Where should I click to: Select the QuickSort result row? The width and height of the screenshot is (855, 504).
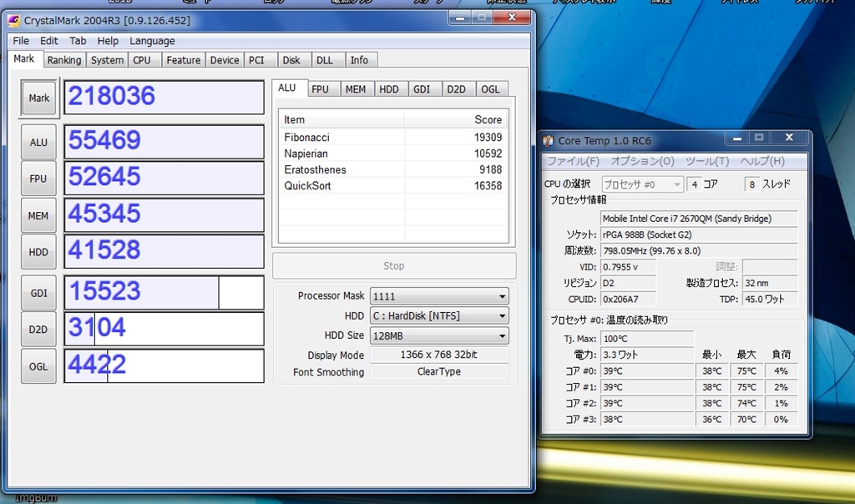[x=393, y=186]
